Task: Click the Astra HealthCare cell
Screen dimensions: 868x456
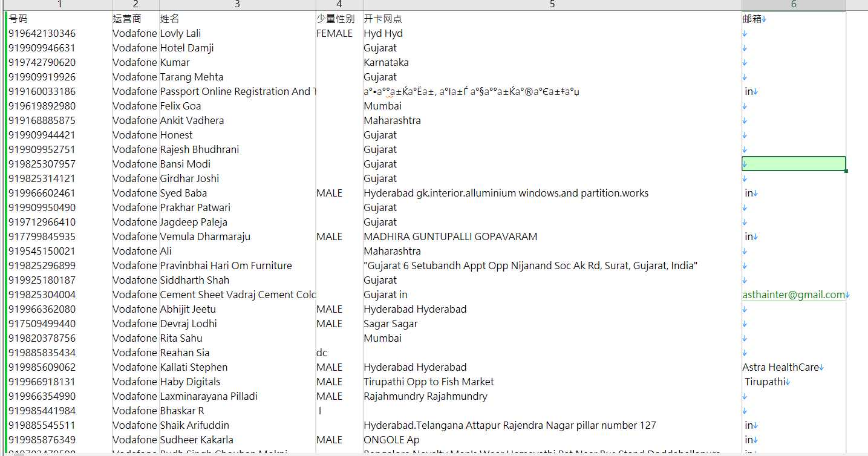Action: 794,367
